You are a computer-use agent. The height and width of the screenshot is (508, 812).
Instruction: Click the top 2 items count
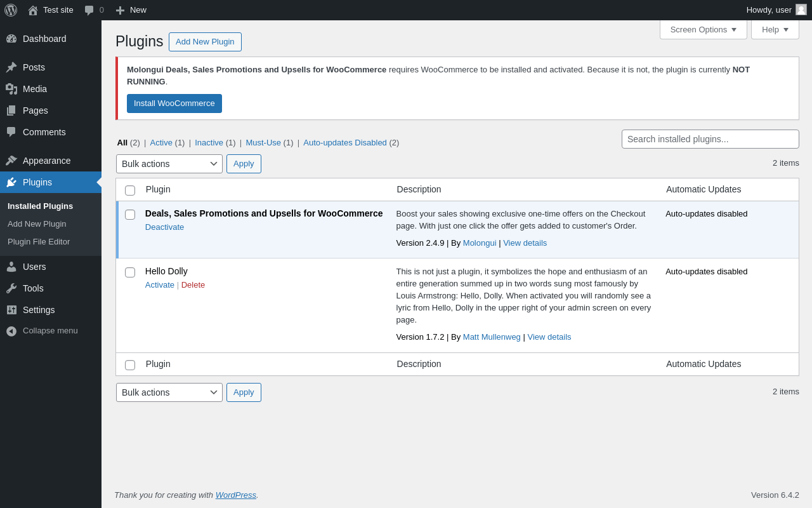click(786, 163)
